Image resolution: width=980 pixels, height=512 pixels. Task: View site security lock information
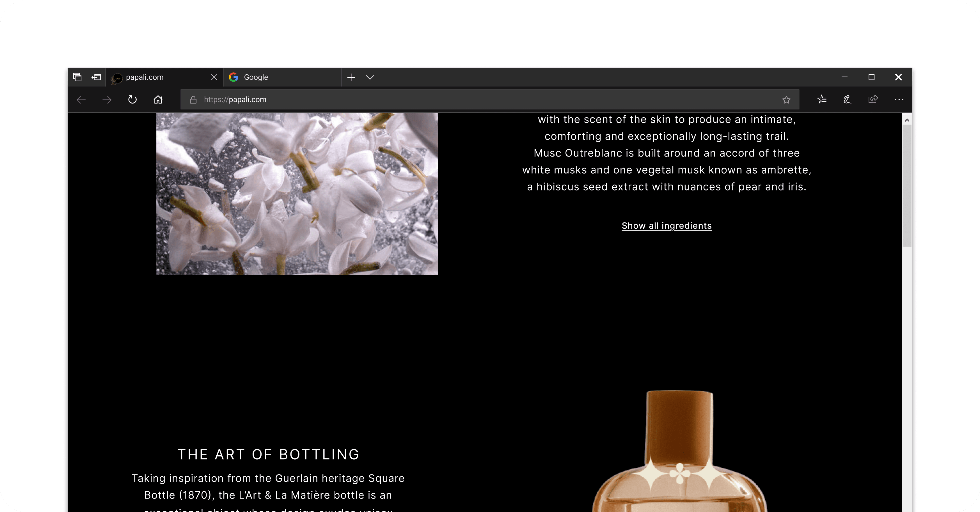193,100
